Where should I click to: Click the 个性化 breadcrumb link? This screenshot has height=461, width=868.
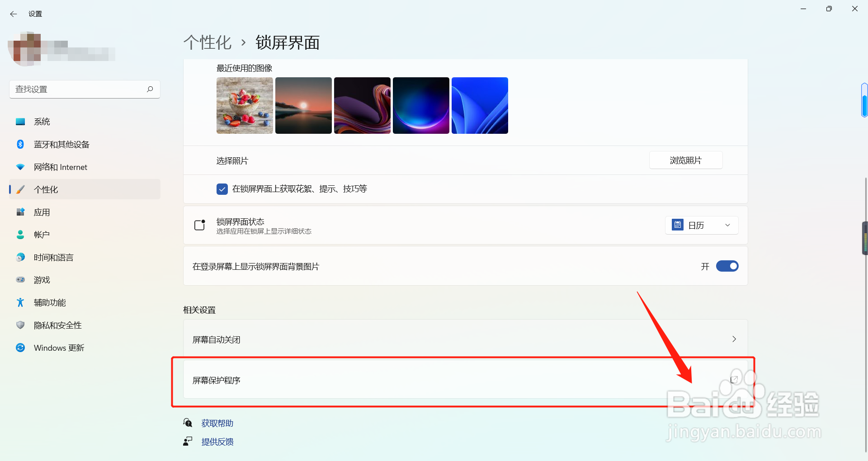[x=208, y=42]
